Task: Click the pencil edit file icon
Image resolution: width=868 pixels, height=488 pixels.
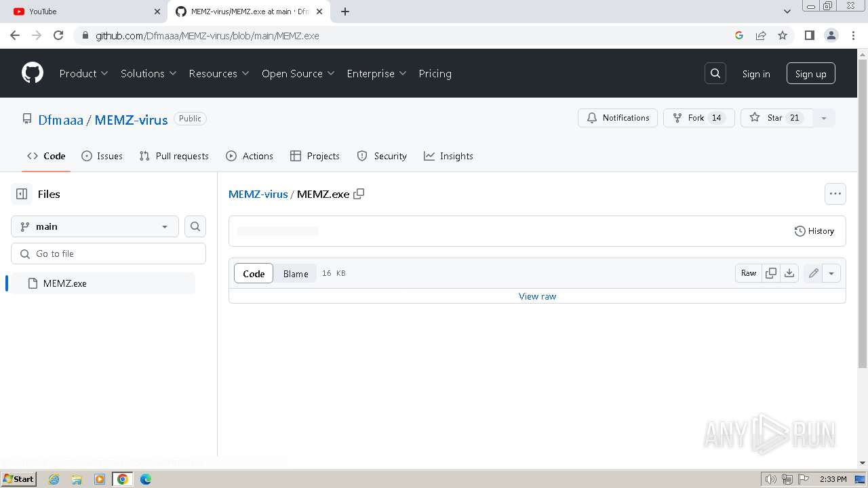Action: [x=813, y=273]
